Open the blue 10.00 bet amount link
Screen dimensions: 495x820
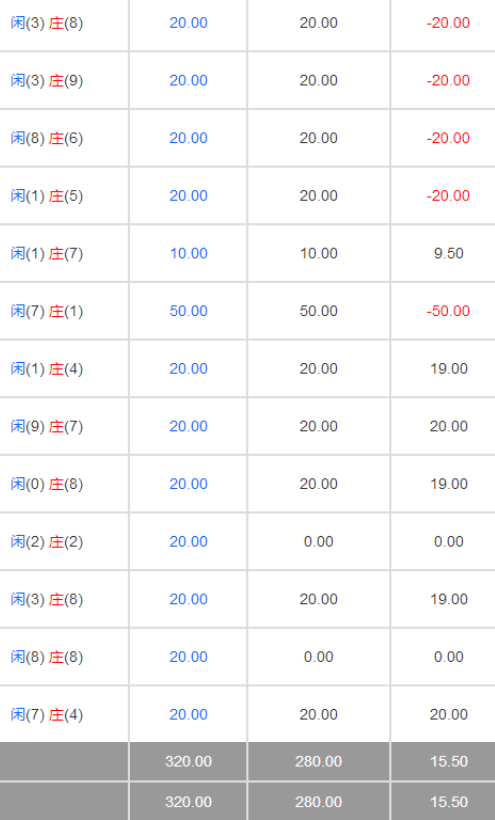[189, 253]
